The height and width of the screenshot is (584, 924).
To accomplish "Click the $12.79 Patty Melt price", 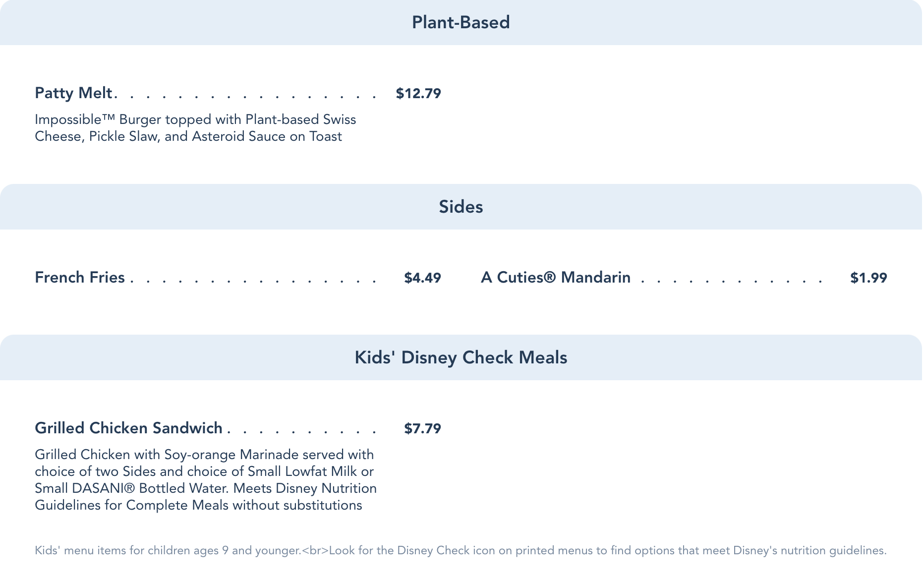I will click(x=418, y=93).
